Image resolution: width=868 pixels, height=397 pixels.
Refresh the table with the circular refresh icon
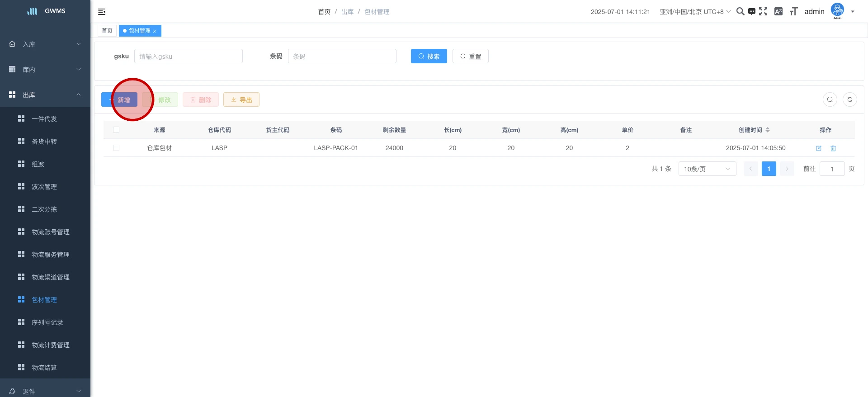(849, 99)
